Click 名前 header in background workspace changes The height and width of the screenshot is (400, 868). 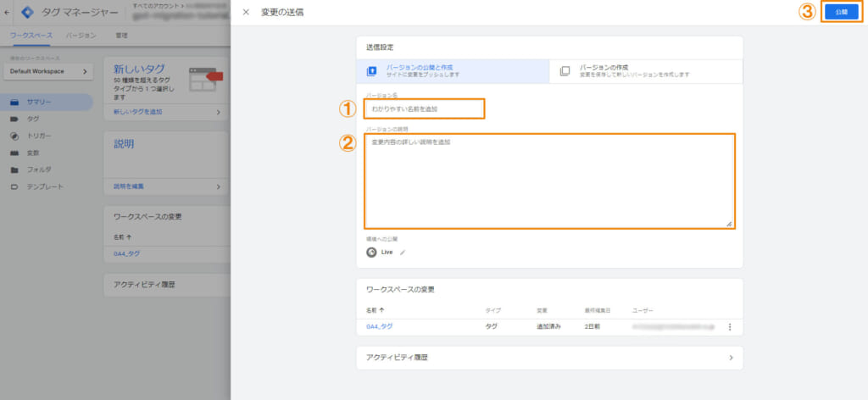[x=122, y=236]
